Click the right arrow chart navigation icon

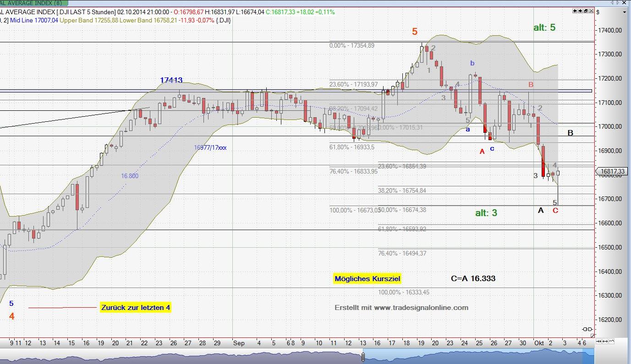coord(580,10)
